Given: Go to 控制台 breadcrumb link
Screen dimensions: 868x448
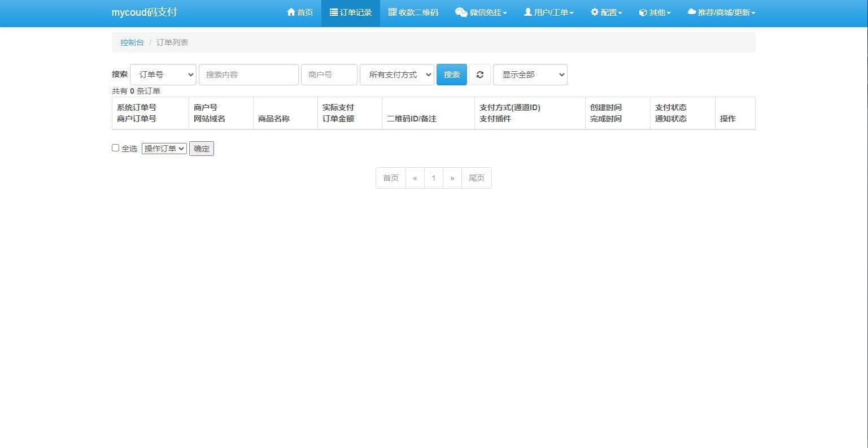Looking at the screenshot, I should pos(132,42).
